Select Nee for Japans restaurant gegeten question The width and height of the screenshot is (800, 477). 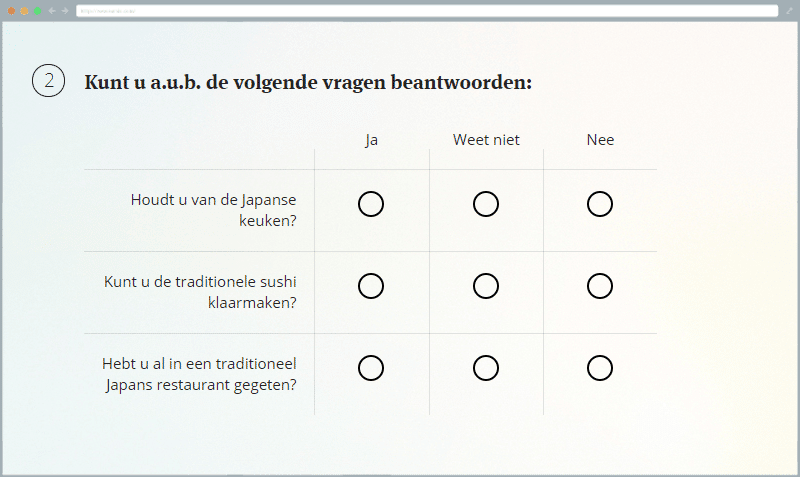point(600,368)
